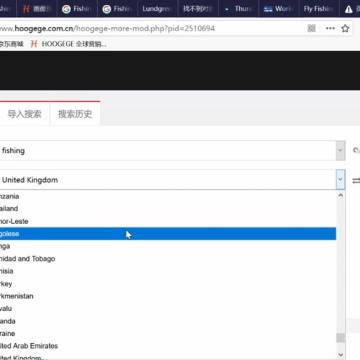This screenshot has height=360, width=360.
Task: Click the QR code icon in address bar
Action: (311, 28)
